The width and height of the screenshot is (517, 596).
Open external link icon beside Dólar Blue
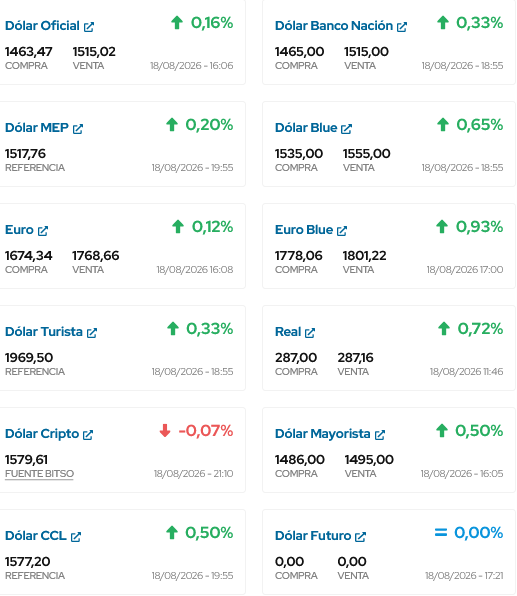point(346,129)
